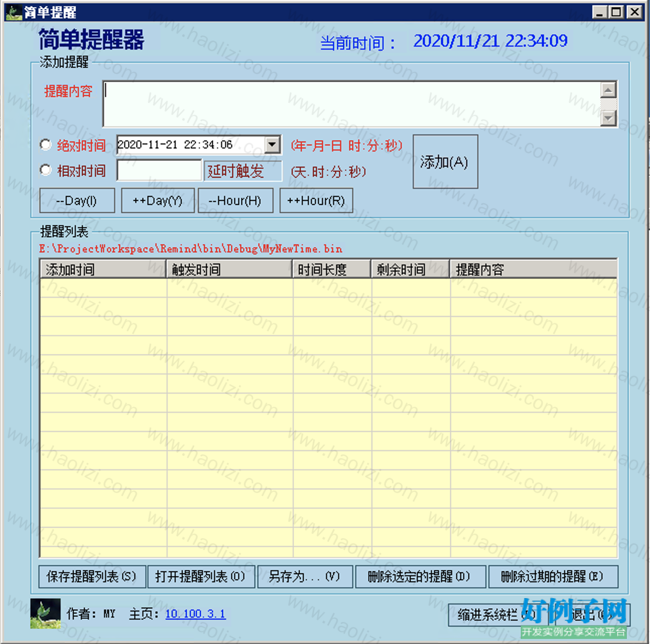Maximize the 简单提醒 window
The width and height of the screenshot is (650, 644).
click(616, 12)
